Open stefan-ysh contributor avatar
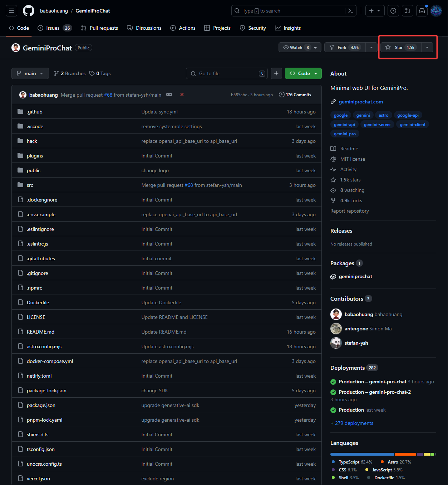Viewport: 448px width, 485px height. point(336,343)
